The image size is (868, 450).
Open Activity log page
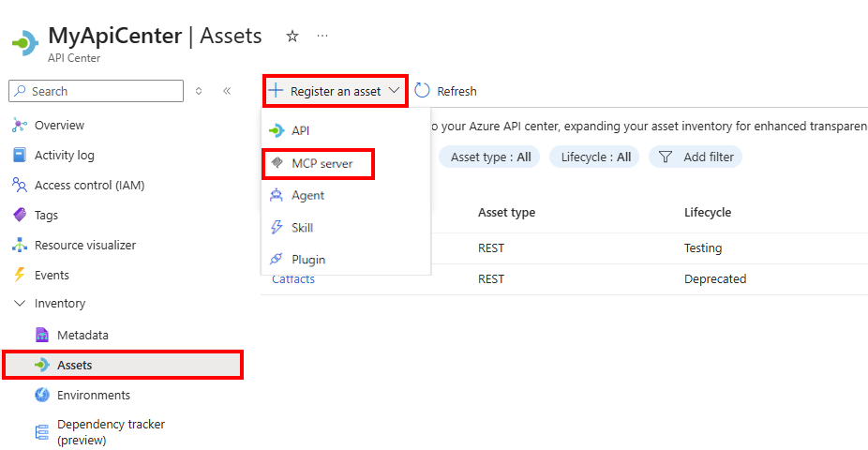pos(65,155)
